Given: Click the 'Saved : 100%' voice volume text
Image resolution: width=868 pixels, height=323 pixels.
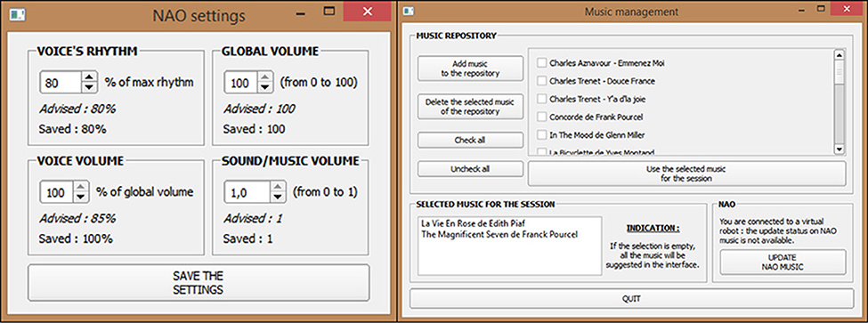Looking at the screenshot, I should click(x=76, y=239).
